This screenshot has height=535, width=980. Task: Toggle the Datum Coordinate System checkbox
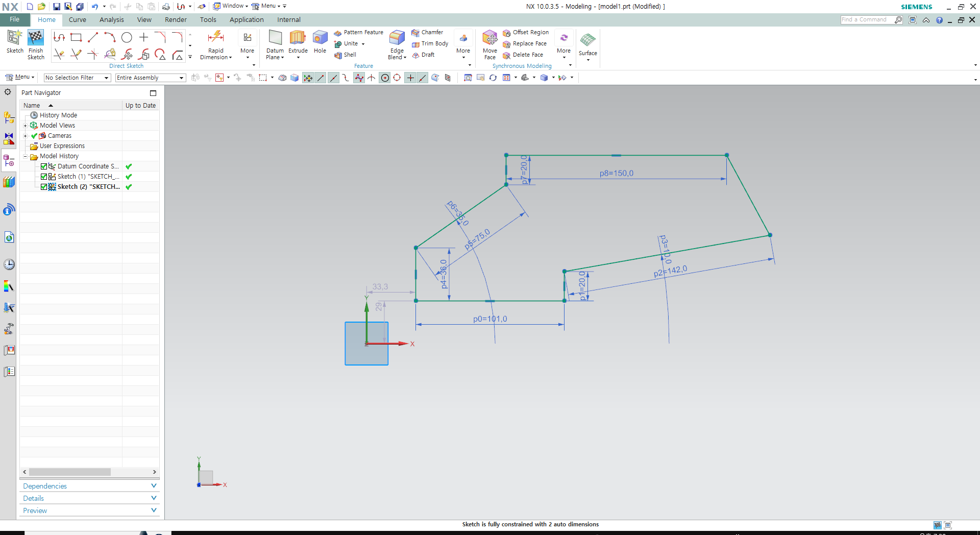click(44, 166)
